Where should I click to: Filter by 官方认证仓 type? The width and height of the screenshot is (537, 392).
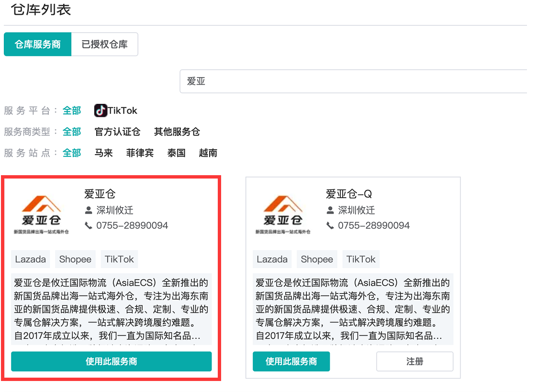117,132
